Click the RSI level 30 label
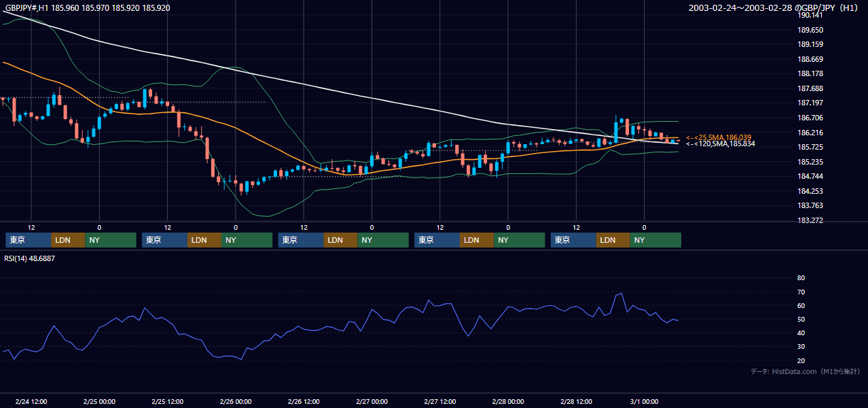 coord(801,347)
